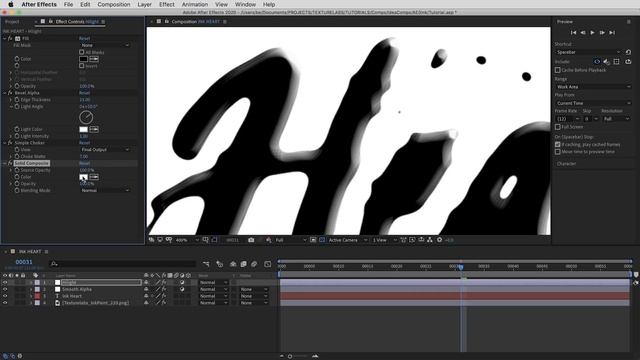Play the preview in Preview panel
This screenshot has height=360, width=640.
592,33
